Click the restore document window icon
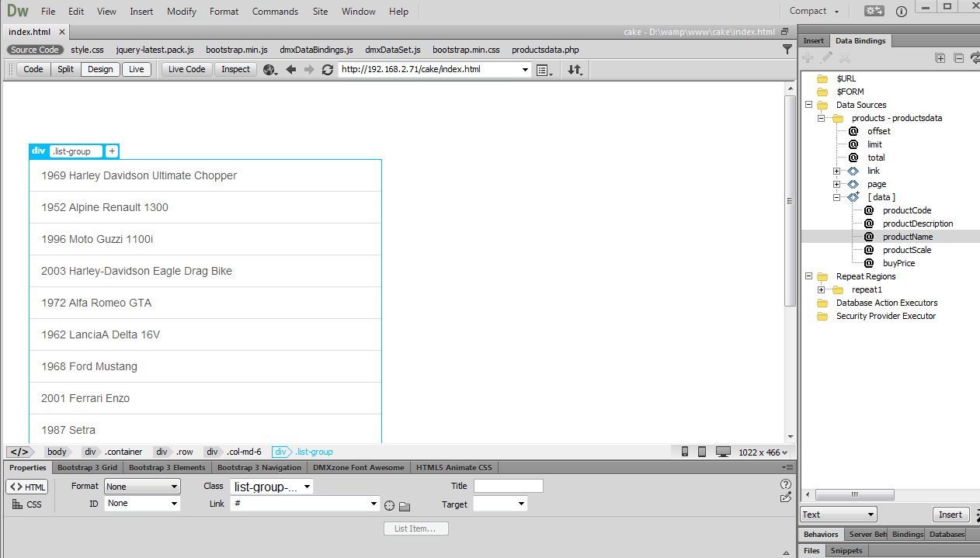980x558 pixels. (x=784, y=32)
